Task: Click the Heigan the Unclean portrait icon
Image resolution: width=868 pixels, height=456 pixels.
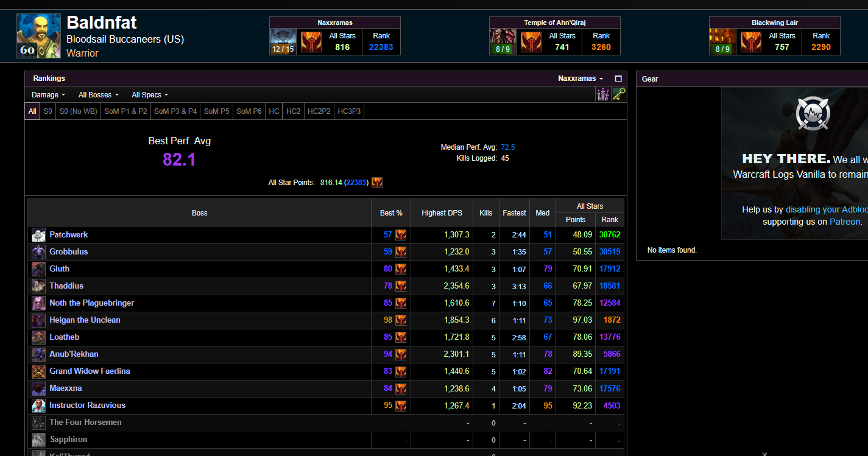Action: pos(38,320)
